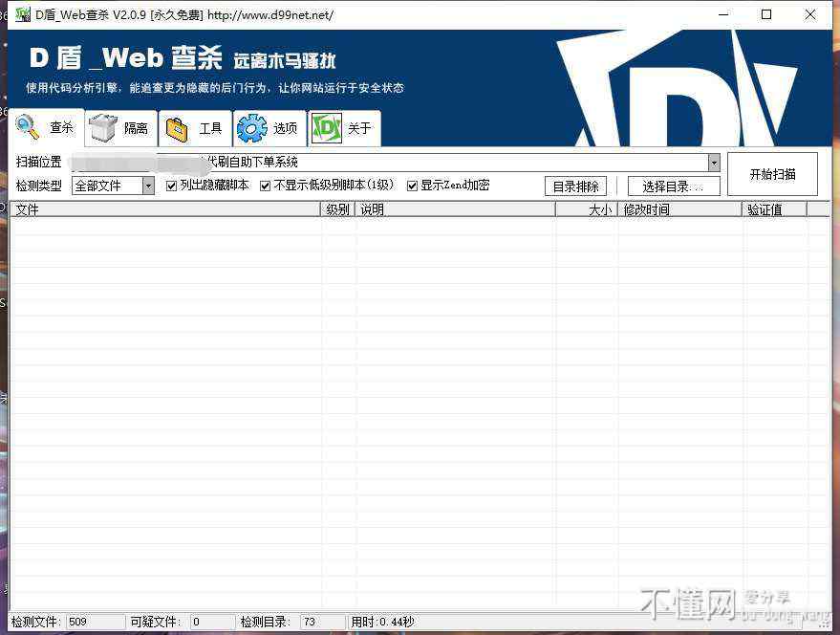The height and width of the screenshot is (635, 840).
Task: Open the 选项 tab label
Action: pyautogui.click(x=285, y=128)
